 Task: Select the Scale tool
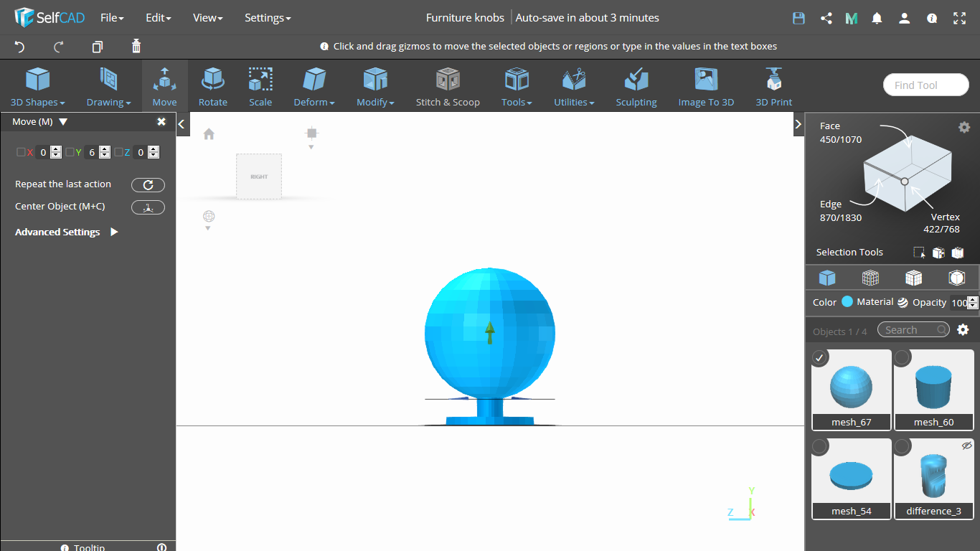pyautogui.click(x=260, y=86)
